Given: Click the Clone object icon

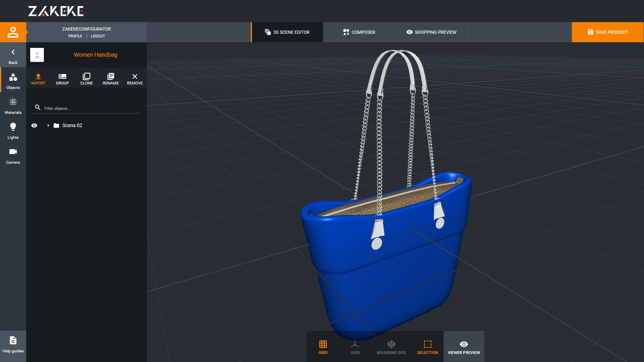Looking at the screenshot, I should [x=87, y=78].
